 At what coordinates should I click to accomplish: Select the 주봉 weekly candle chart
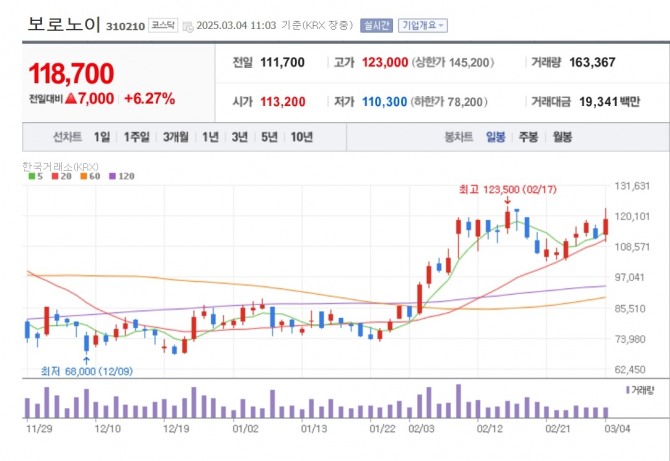pos(529,137)
